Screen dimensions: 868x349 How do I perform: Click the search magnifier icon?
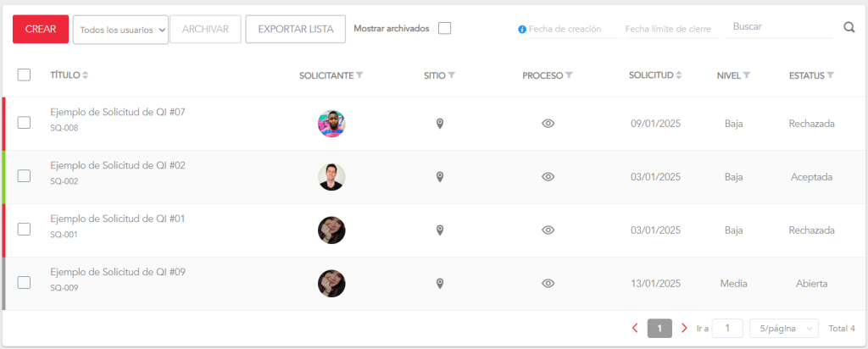click(849, 28)
